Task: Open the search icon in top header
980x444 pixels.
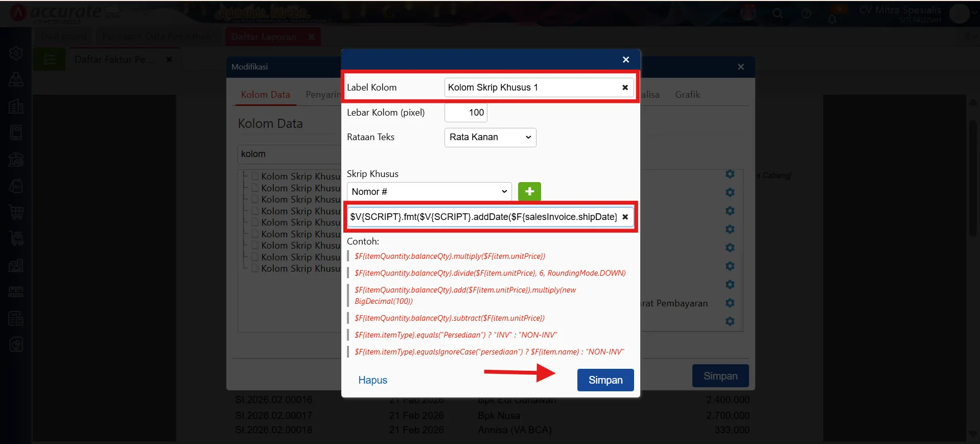Action: pos(778,14)
